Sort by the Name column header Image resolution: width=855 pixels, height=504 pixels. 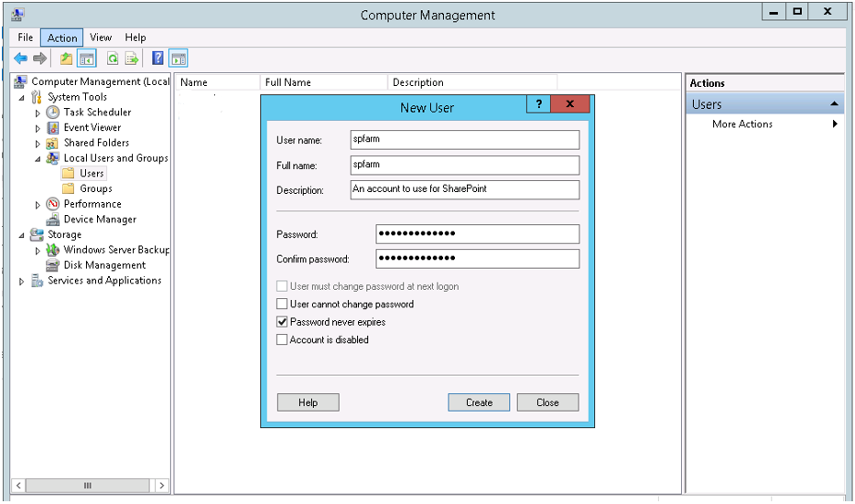pos(218,82)
